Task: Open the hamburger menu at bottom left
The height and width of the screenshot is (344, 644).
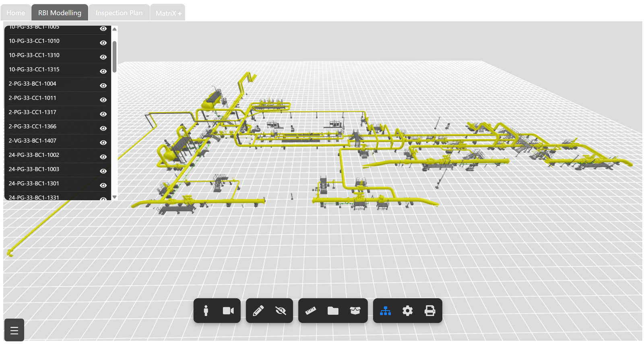Action: point(14,330)
